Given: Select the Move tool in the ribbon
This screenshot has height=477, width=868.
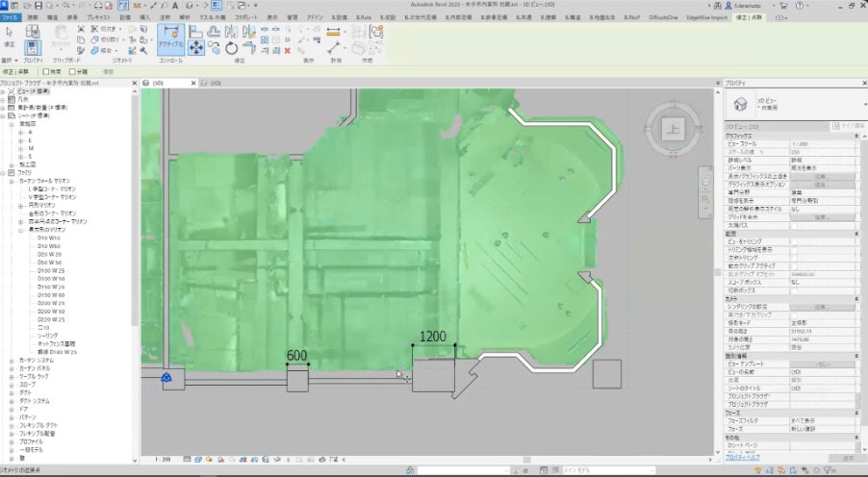Looking at the screenshot, I should coord(196,47).
